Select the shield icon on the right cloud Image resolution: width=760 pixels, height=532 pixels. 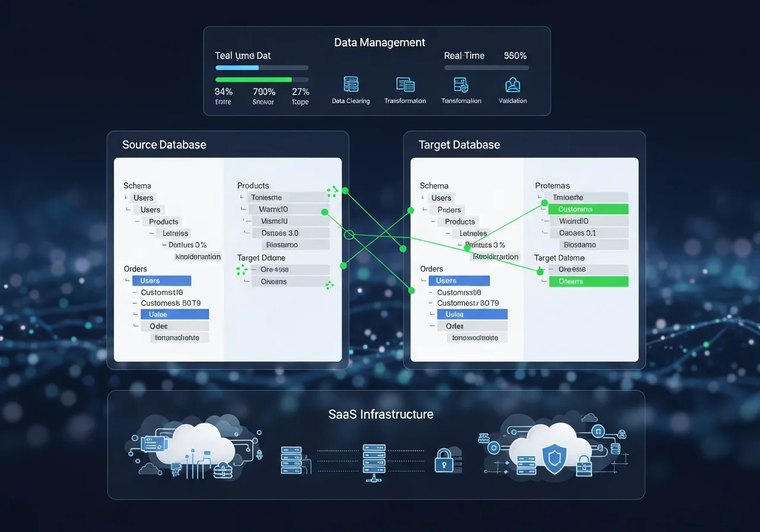(555, 458)
